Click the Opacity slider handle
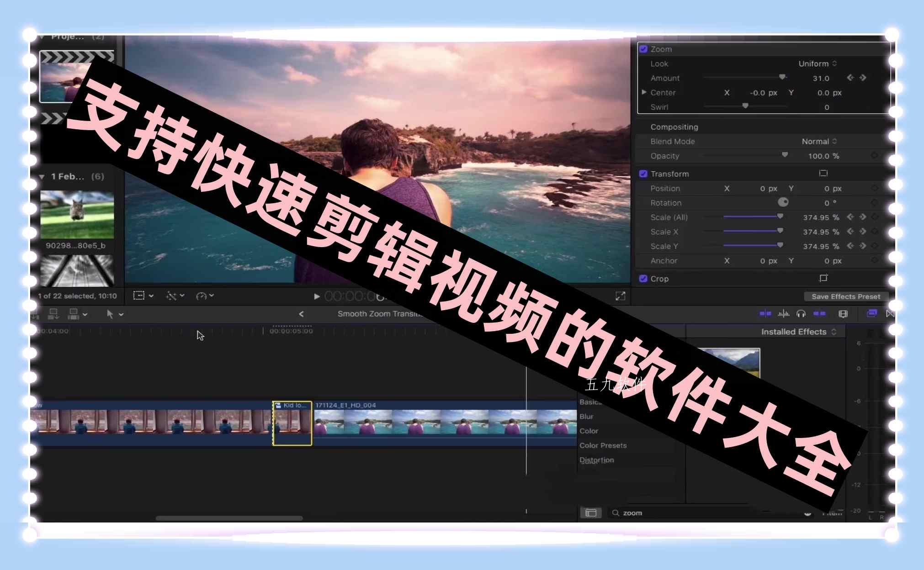This screenshot has height=570, width=924. click(x=785, y=155)
